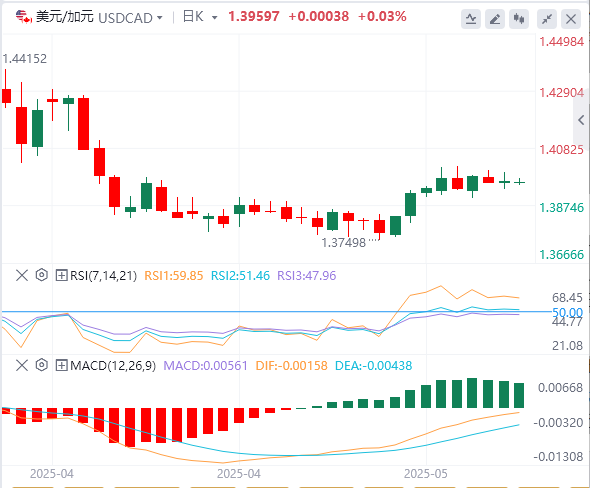Open RSI indicator settings hexagon icon
The width and height of the screenshot is (590, 488).
pos(41,275)
